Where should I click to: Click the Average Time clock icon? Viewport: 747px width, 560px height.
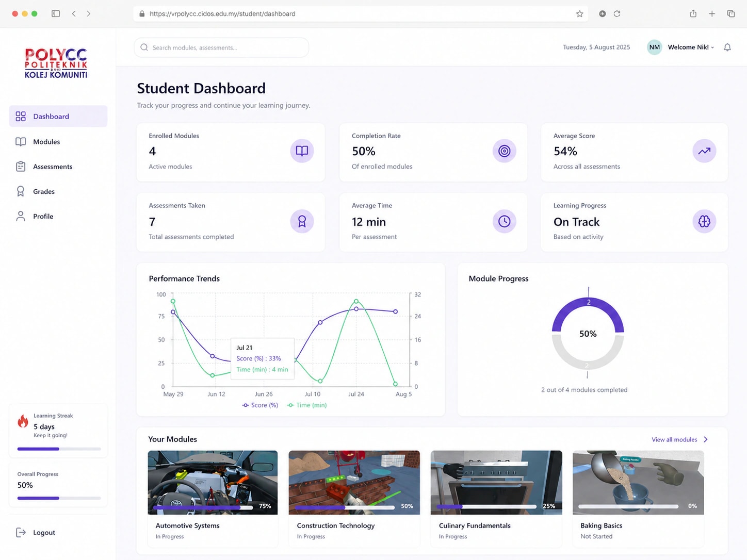tap(504, 221)
